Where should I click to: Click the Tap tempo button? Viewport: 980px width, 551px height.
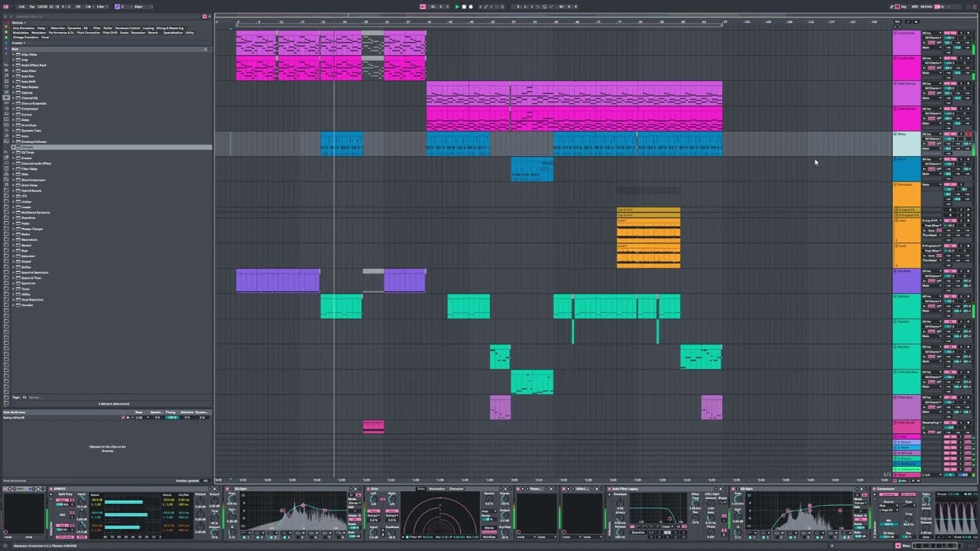click(32, 6)
